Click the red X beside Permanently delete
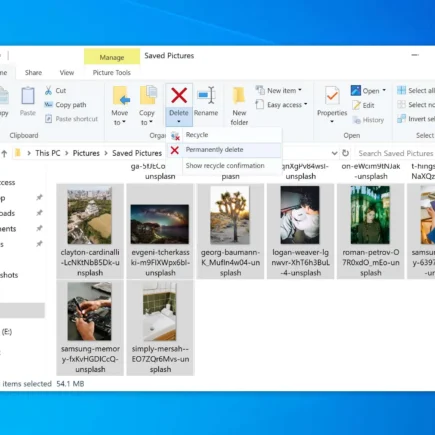The height and width of the screenshot is (435, 435). (x=175, y=150)
